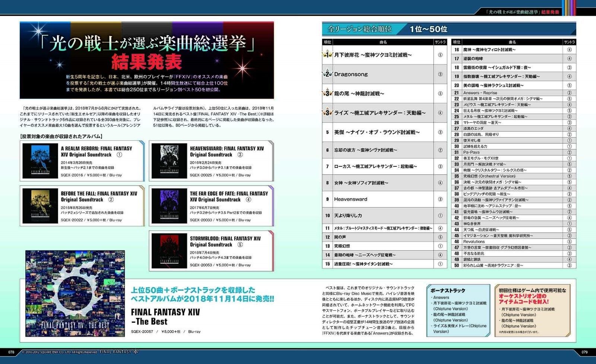Open The Far Edge of Fate cover thumbnail
The width and height of the screenshot is (596, 364).
169,206
